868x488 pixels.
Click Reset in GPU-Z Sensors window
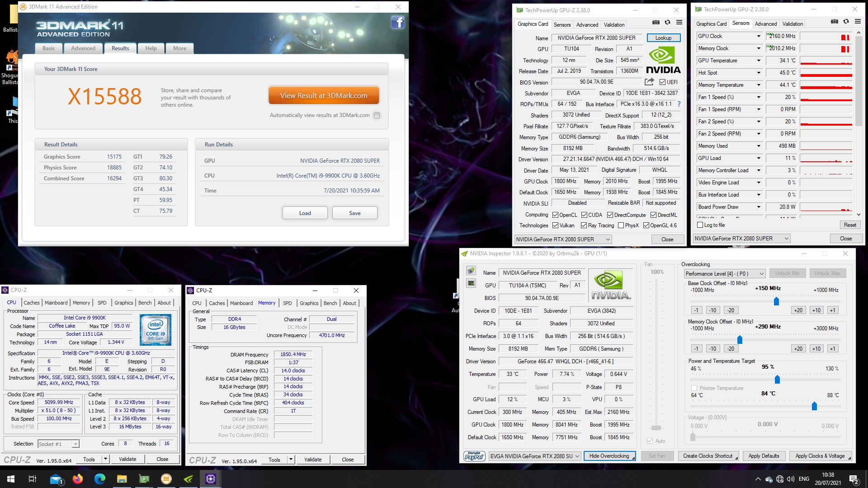(849, 225)
